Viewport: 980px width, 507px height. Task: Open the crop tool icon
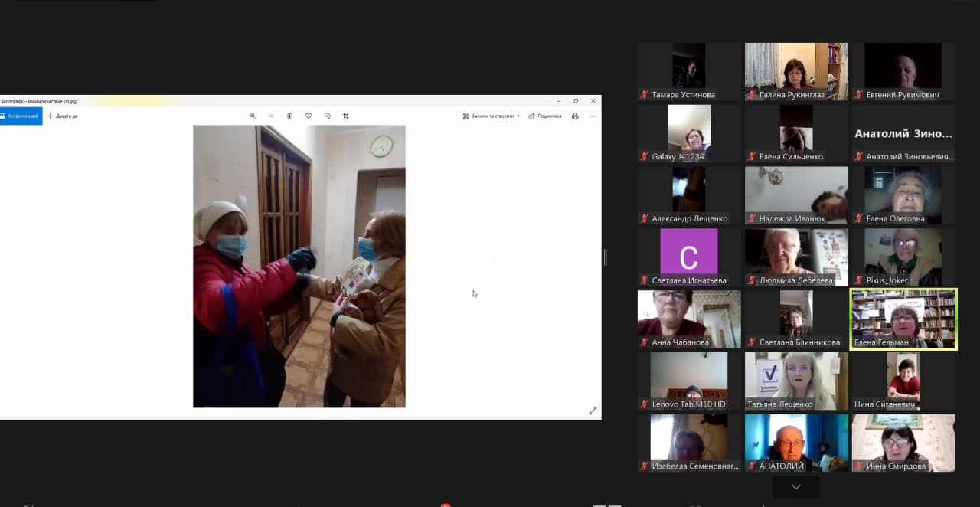point(346,116)
